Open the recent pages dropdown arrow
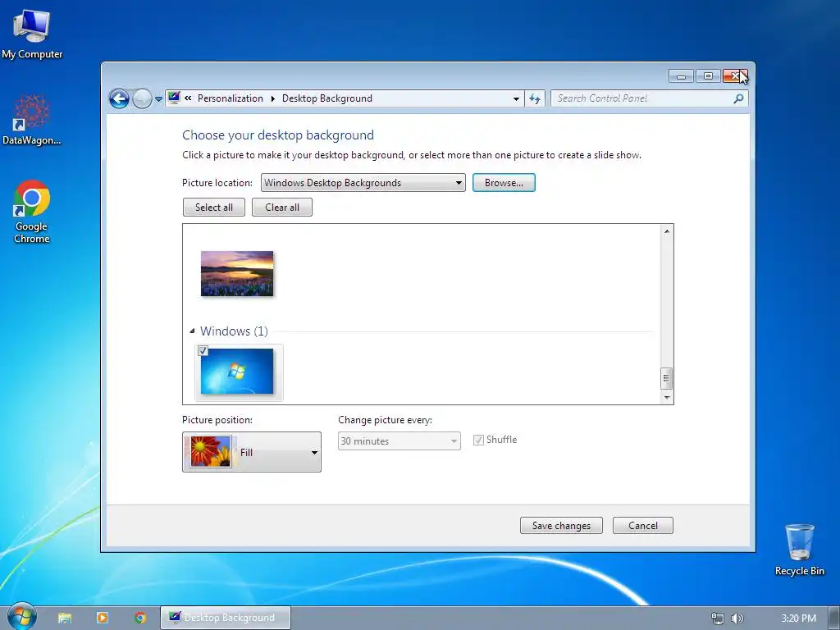840x630 pixels. click(158, 99)
